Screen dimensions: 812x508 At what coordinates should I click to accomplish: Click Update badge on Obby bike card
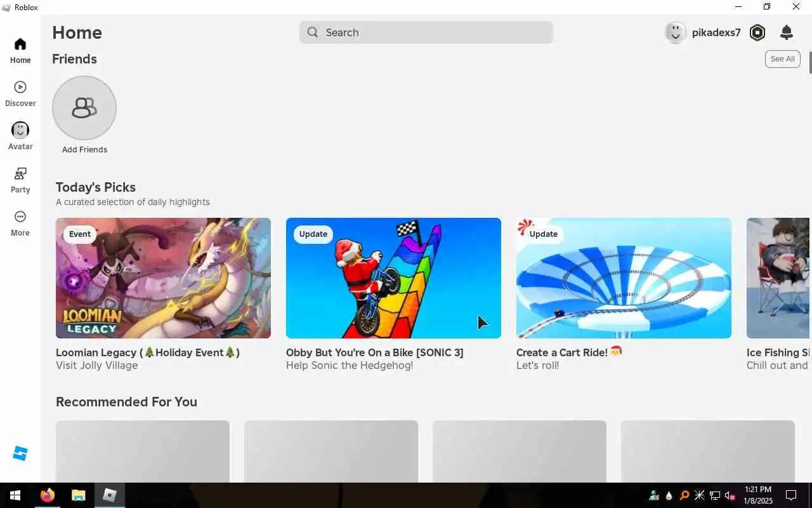313,234
